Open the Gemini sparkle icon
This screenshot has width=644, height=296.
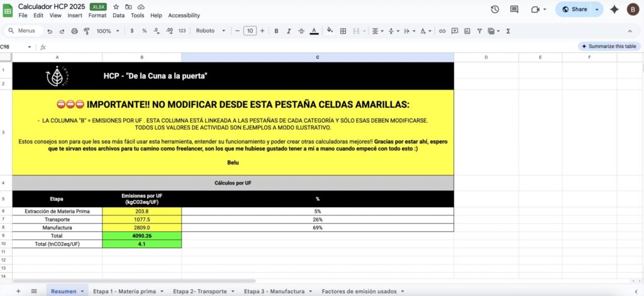point(614,9)
